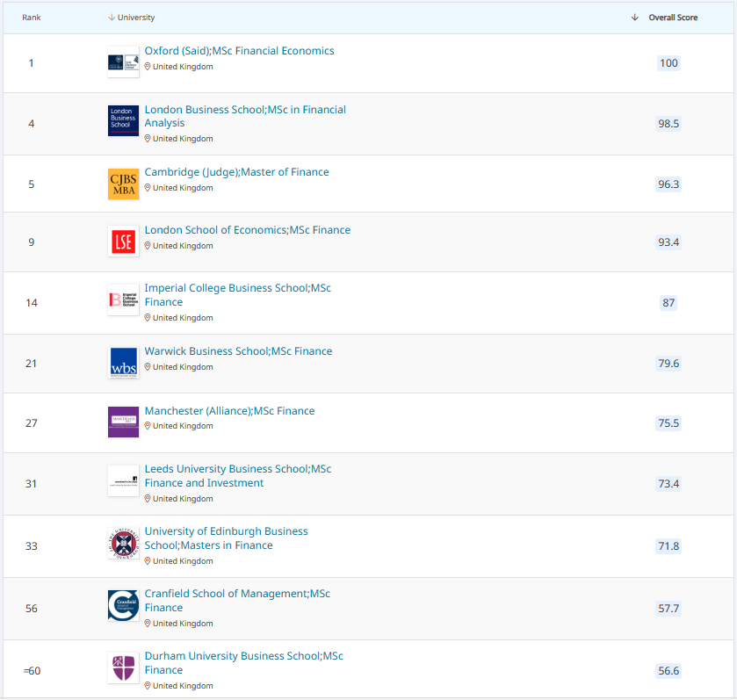Select the 98.5 overall score badge
Screen dimensions: 737x700
pos(668,124)
